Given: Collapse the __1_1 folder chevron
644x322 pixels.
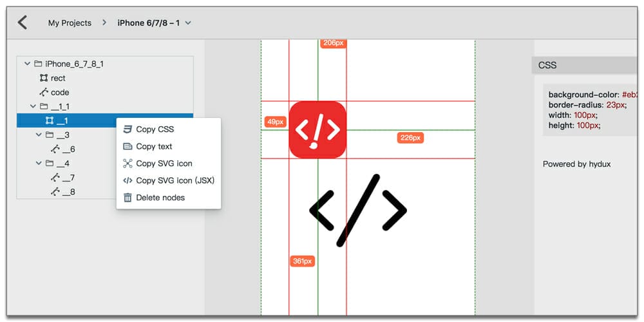Looking at the screenshot, I should tap(33, 106).
